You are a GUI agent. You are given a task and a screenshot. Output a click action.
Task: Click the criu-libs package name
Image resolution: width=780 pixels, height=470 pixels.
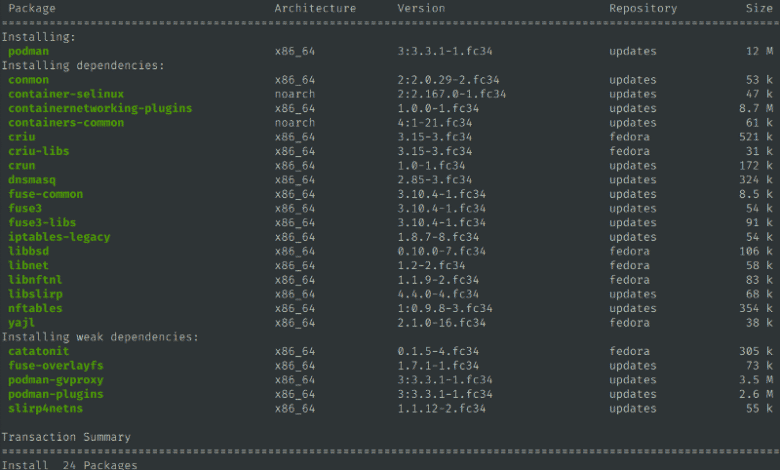click(38, 151)
